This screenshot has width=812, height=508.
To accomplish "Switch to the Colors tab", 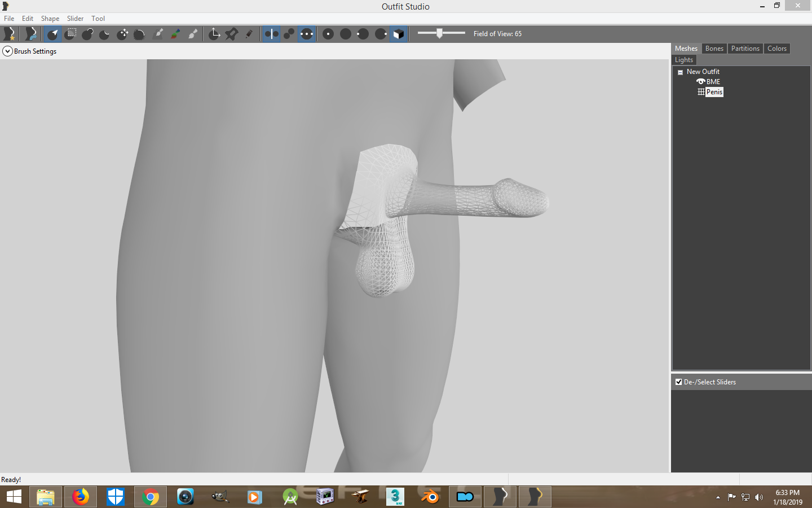I will (x=777, y=49).
